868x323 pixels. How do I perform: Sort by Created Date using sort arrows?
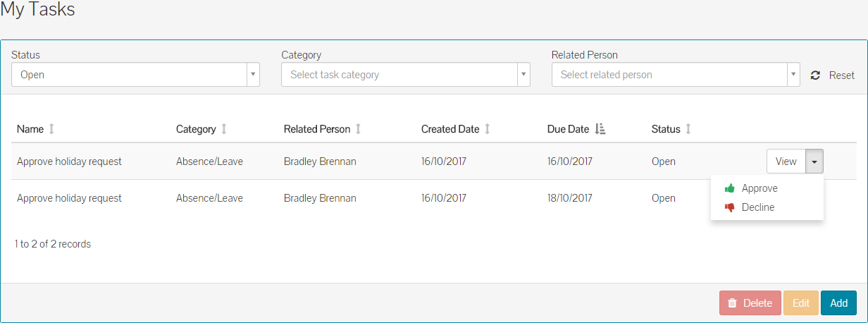(x=488, y=129)
